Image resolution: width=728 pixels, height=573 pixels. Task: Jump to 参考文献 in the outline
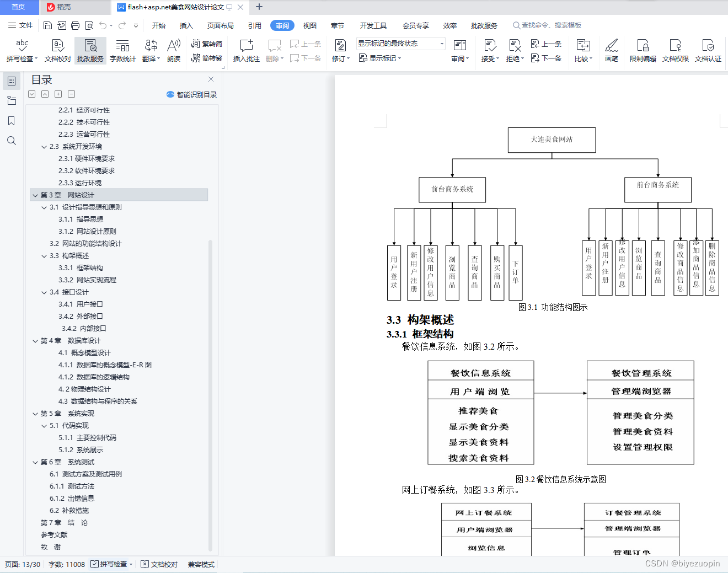pos(54,535)
